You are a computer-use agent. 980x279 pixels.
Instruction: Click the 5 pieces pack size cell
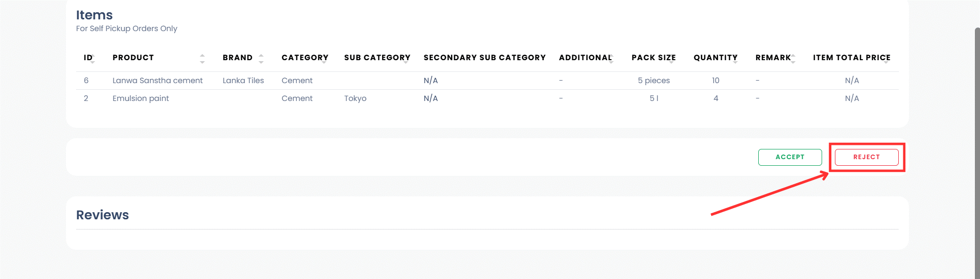654,81
